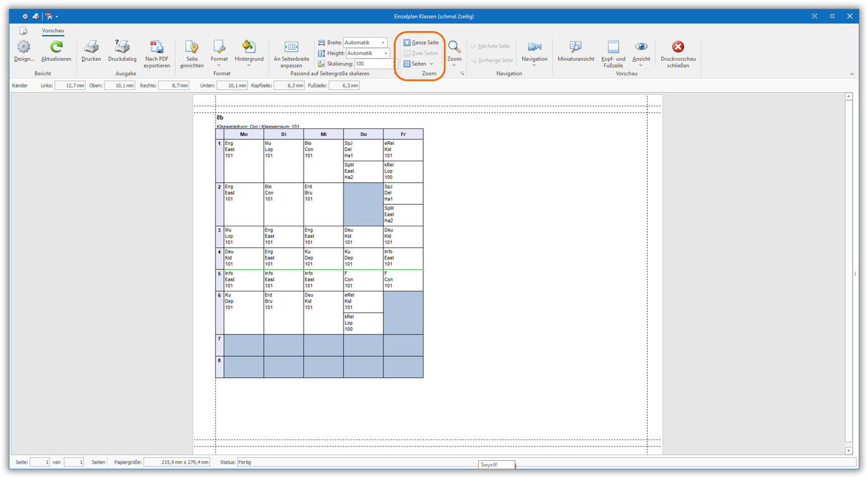Export the plan via Nach PDF exportieren
The width and height of the screenshot is (868, 478).
pos(156,54)
